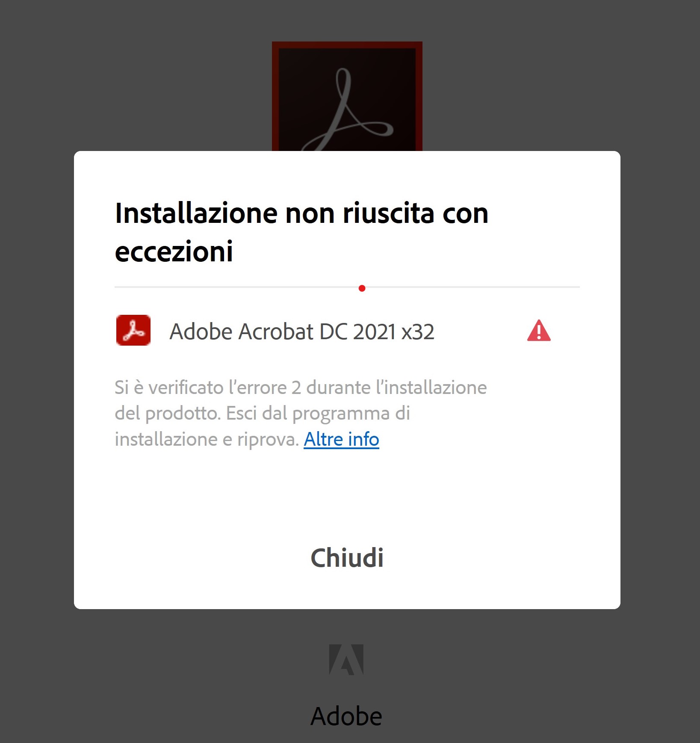Click the grey progress track left of red dot
Screen dimensions: 700x743
[x=236, y=287]
